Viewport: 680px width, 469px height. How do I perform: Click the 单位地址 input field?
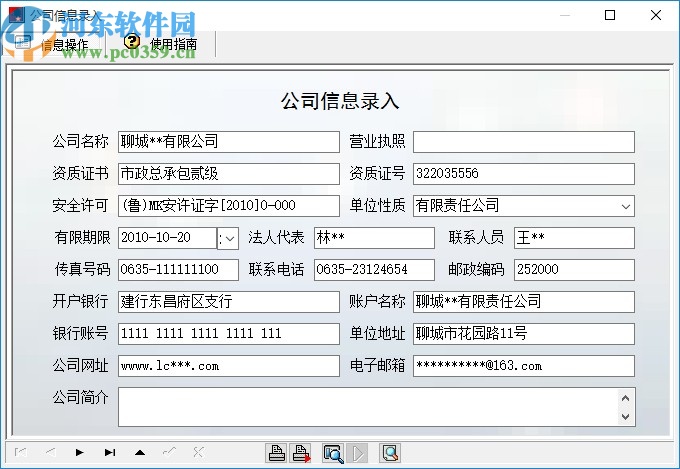point(524,334)
